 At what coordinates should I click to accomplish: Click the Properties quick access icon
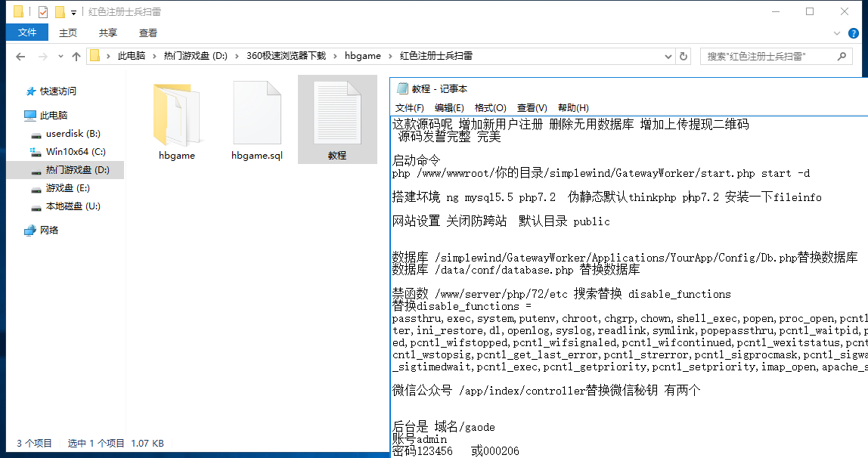pos(43,12)
